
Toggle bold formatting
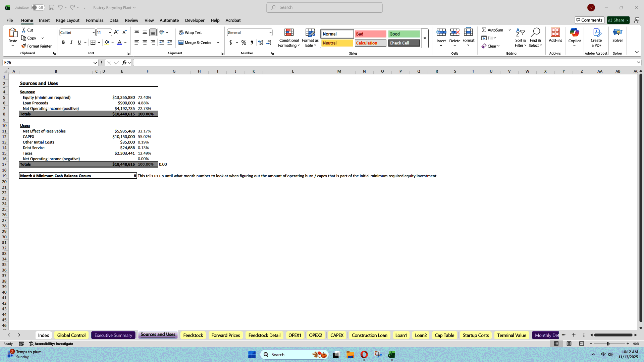click(x=63, y=43)
